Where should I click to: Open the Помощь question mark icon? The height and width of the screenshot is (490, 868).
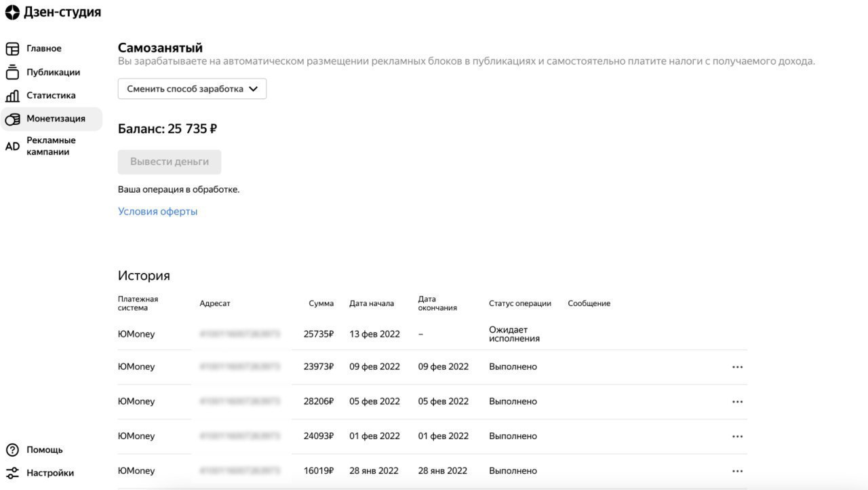12,450
